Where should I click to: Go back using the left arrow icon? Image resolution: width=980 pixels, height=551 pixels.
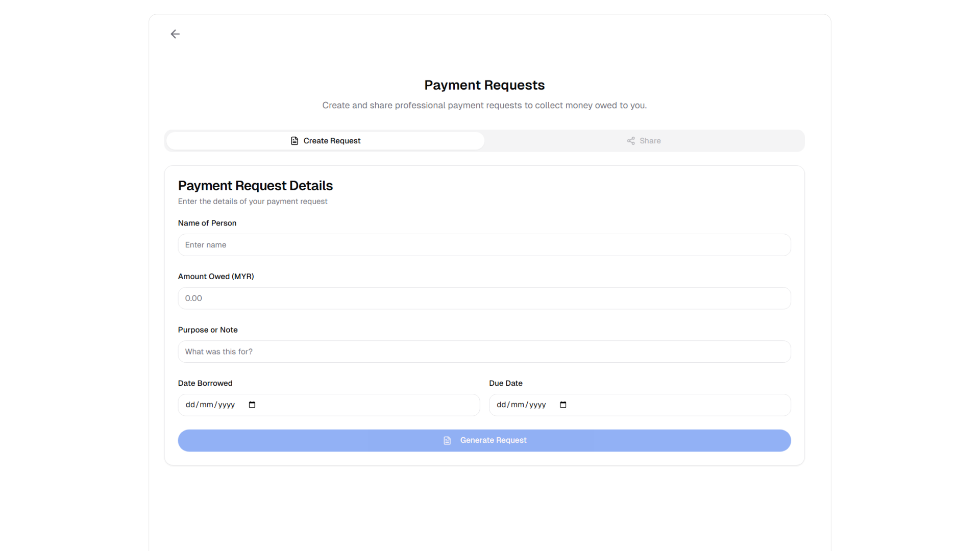click(175, 34)
